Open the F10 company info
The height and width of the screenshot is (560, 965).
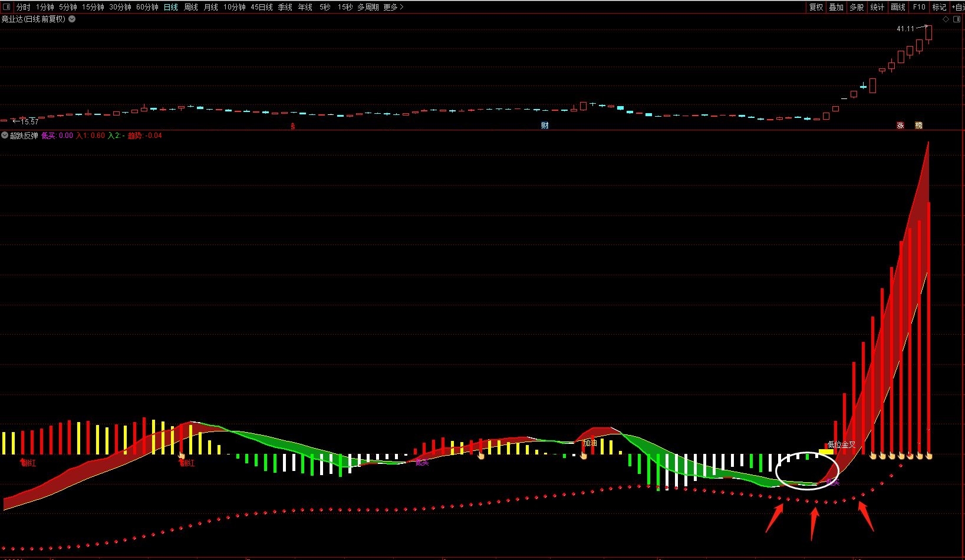[x=919, y=7]
